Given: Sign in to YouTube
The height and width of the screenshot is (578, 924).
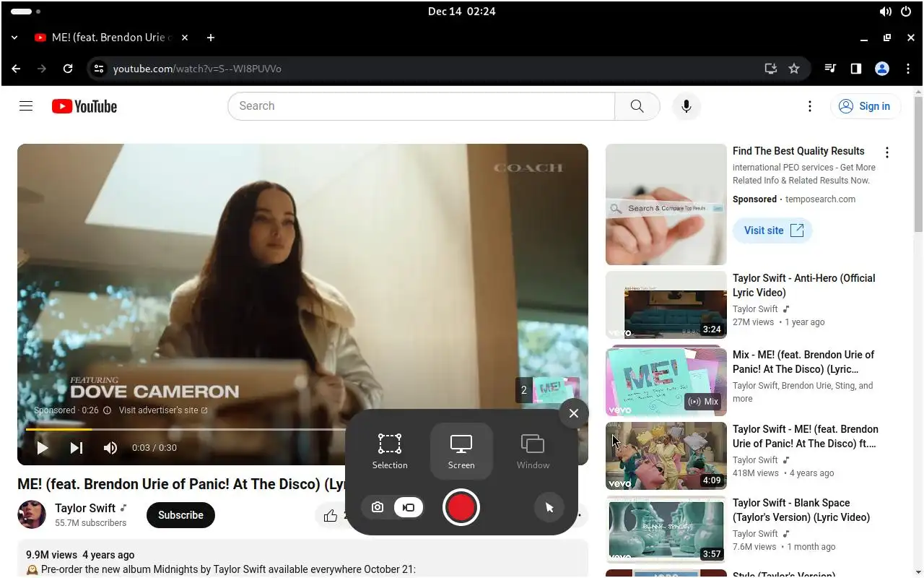Looking at the screenshot, I should pyautogui.click(x=866, y=106).
